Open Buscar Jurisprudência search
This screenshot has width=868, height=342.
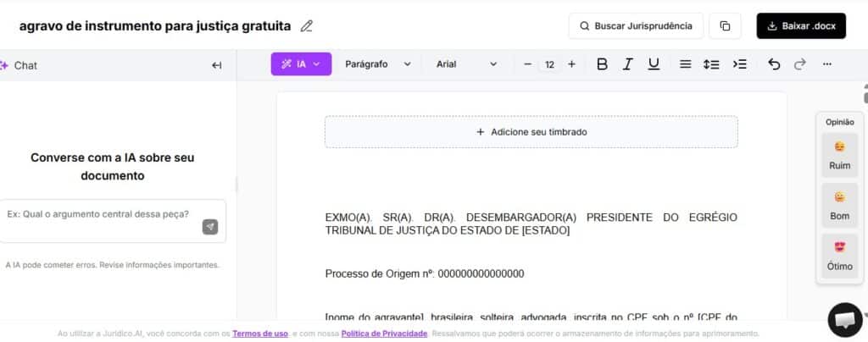(x=636, y=26)
